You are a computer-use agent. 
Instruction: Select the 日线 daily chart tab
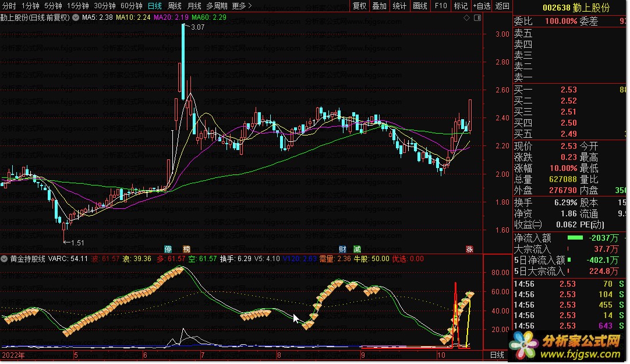(155, 6)
